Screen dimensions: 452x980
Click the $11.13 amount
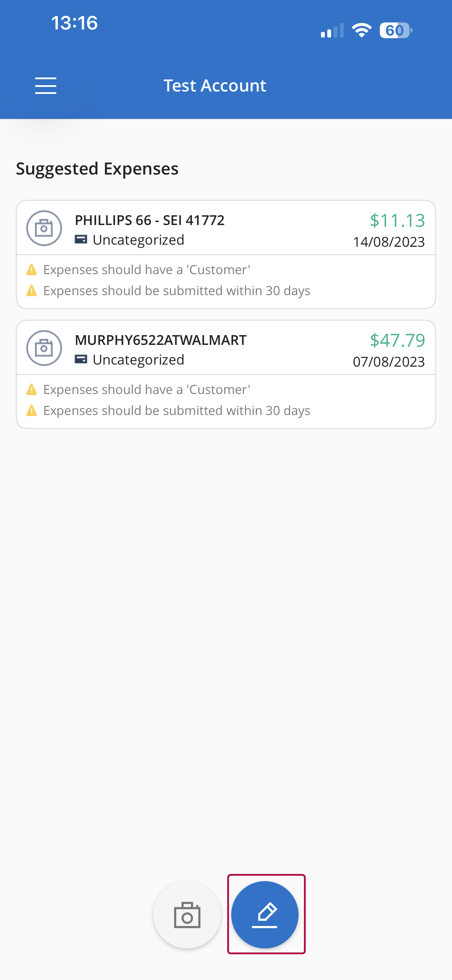click(x=397, y=220)
